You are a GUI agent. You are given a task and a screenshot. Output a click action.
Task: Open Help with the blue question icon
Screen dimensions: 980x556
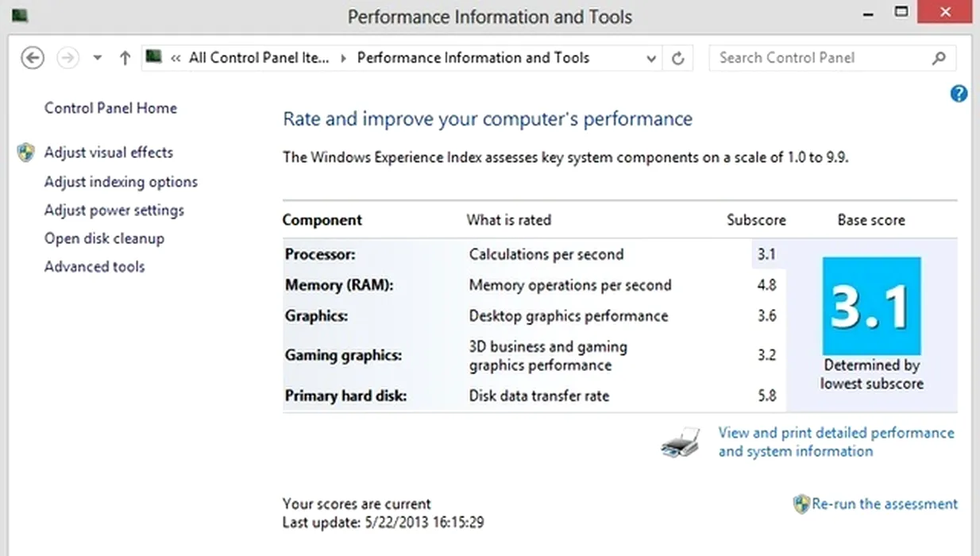point(959,94)
